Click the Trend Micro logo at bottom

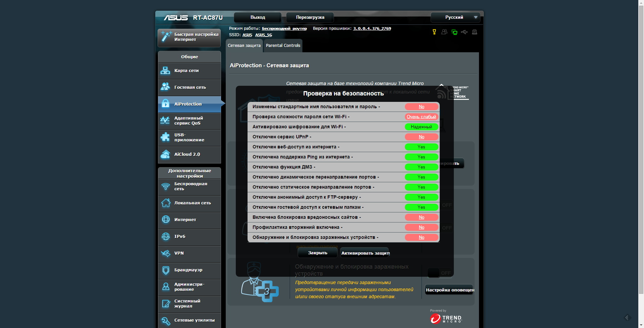(x=446, y=318)
